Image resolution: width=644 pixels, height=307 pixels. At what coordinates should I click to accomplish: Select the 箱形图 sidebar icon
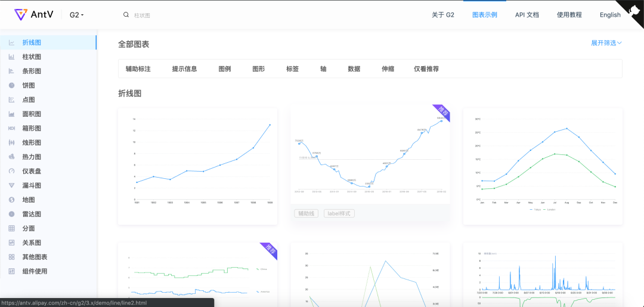pyautogui.click(x=11, y=129)
